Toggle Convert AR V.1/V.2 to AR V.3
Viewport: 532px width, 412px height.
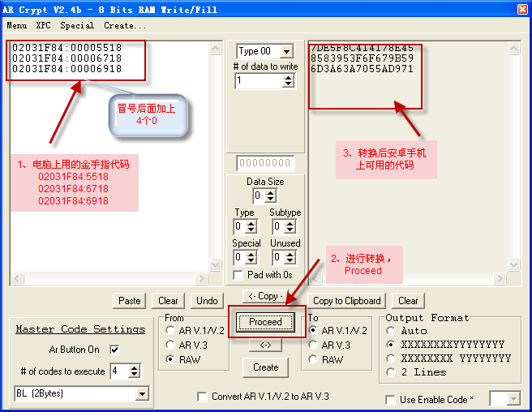202,397
